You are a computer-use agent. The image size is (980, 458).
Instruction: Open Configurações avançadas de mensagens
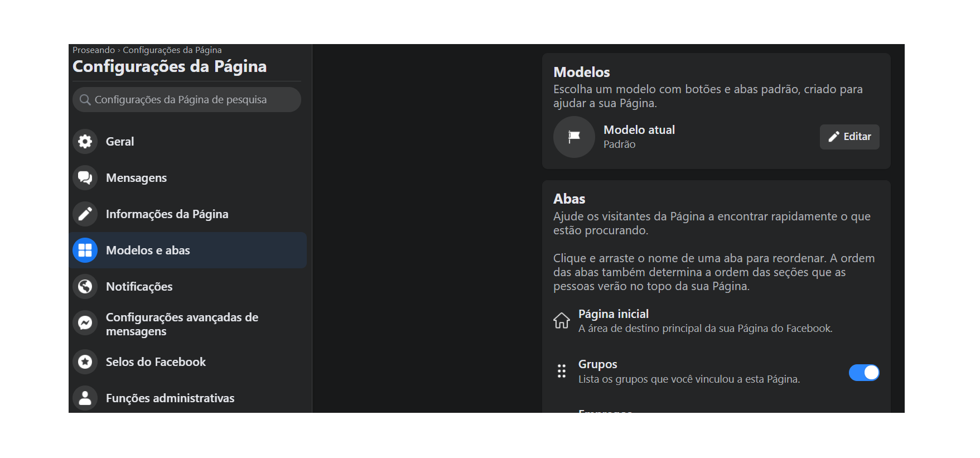coord(187,324)
